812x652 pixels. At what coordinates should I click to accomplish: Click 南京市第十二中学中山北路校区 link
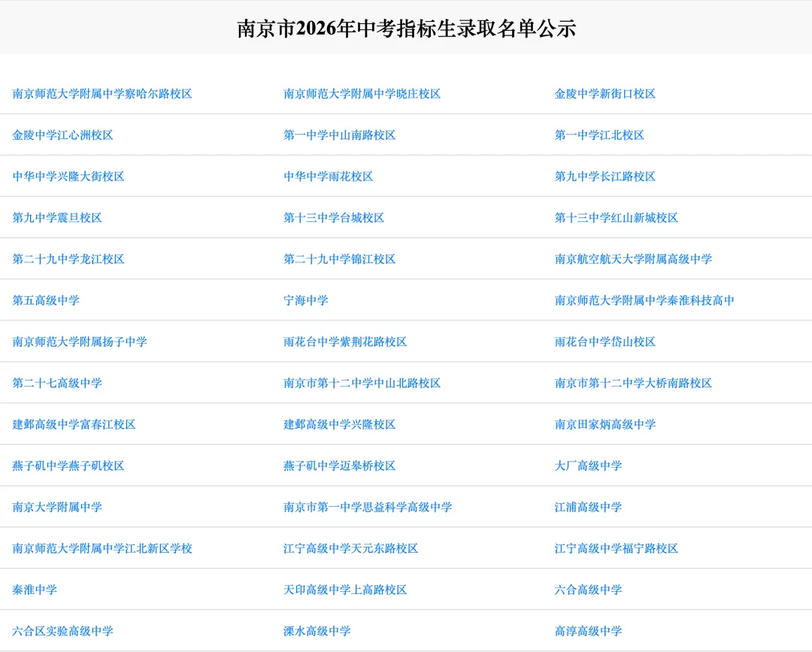(362, 384)
